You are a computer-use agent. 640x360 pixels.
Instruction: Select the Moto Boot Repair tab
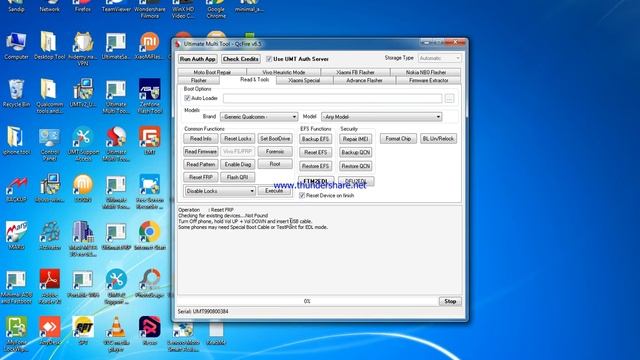[212, 72]
